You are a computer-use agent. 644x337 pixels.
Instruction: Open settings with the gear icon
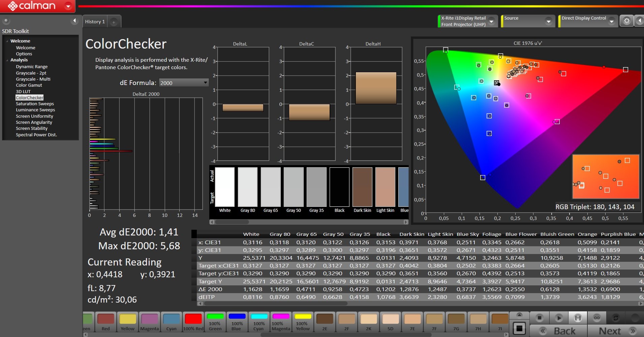tap(626, 21)
